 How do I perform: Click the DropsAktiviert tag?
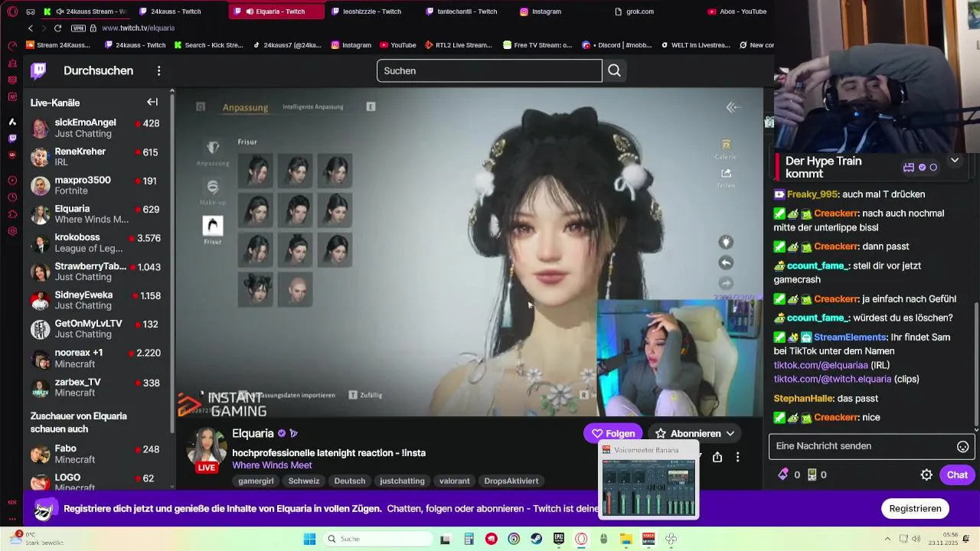click(511, 481)
